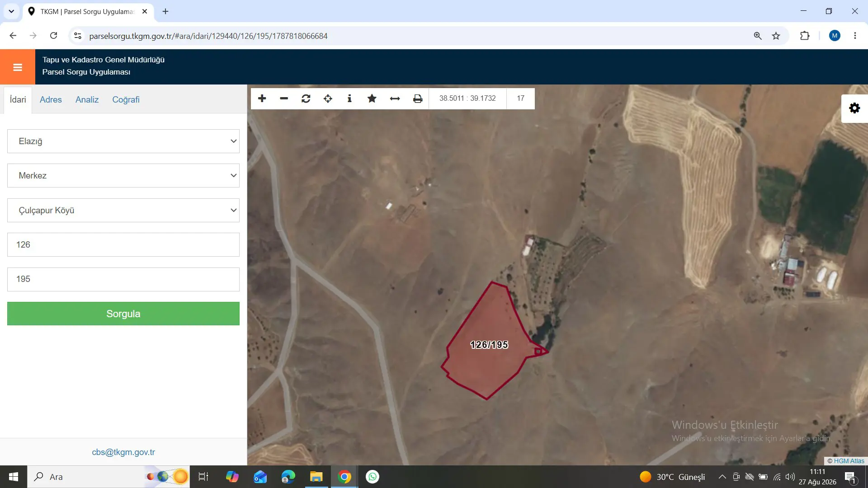
Task: Select the 126/195 parcel label on map
Action: pos(489,345)
